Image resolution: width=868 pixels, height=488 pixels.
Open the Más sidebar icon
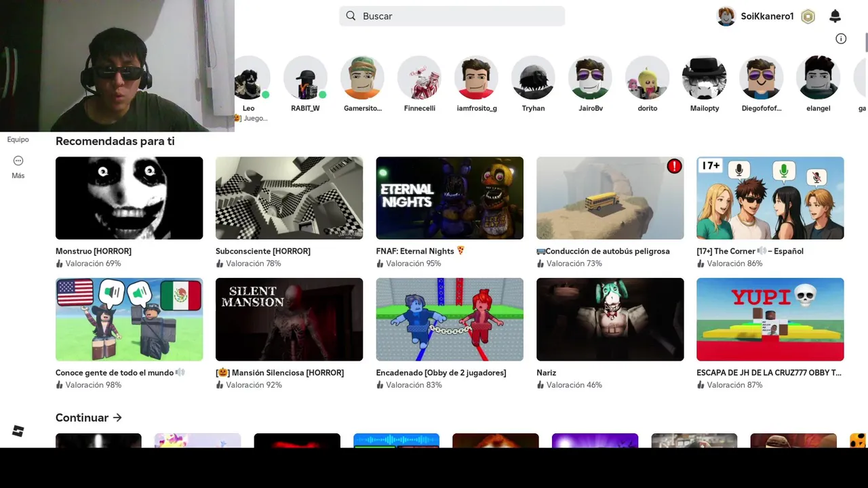(18, 161)
